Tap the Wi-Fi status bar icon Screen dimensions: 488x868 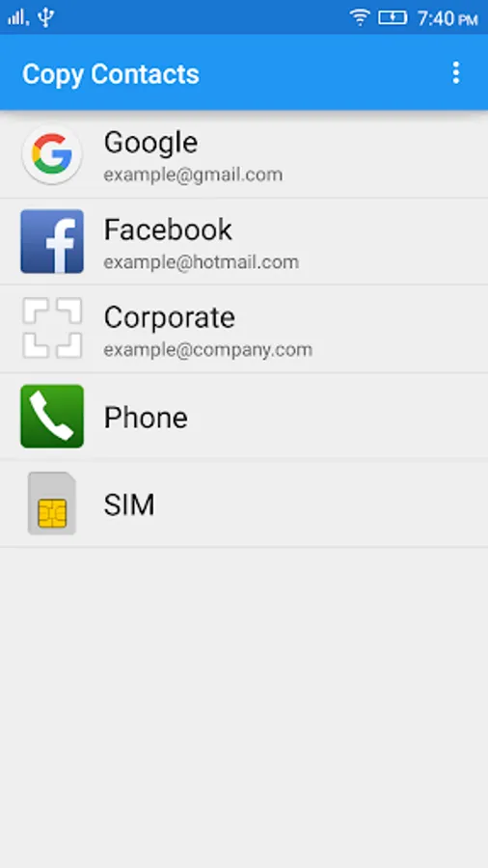pos(360,17)
